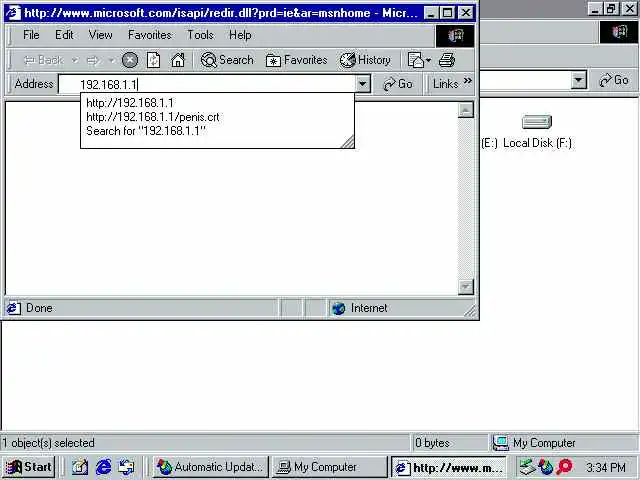The height and width of the screenshot is (480, 640).
Task: Click the IE page icon beside Done
Action: coord(13,308)
